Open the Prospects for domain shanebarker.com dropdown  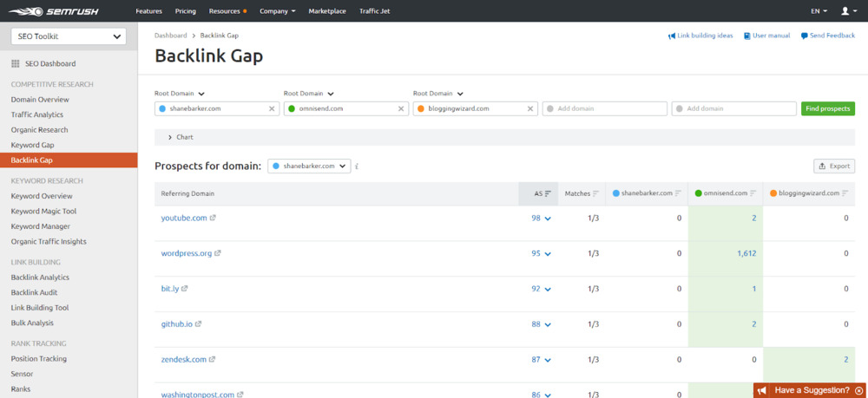tap(309, 166)
